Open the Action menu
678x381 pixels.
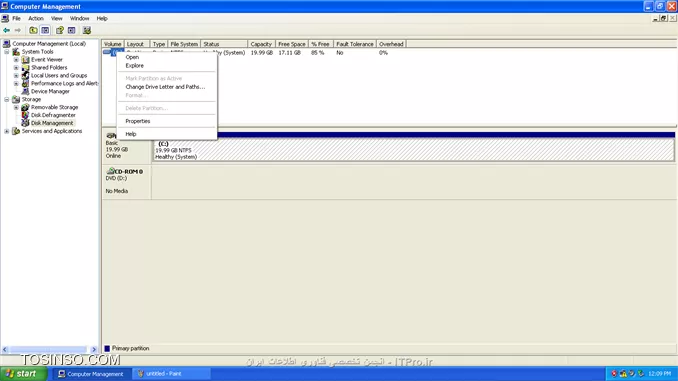[x=36, y=19]
